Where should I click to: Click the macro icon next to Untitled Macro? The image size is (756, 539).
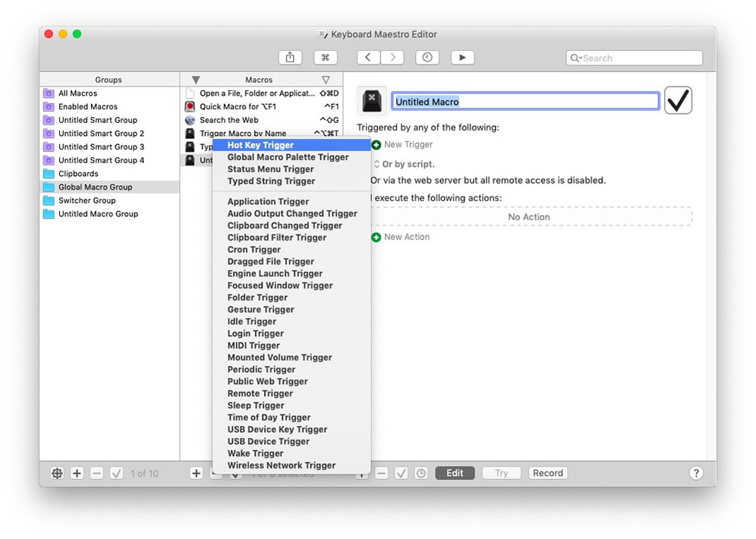point(372,101)
